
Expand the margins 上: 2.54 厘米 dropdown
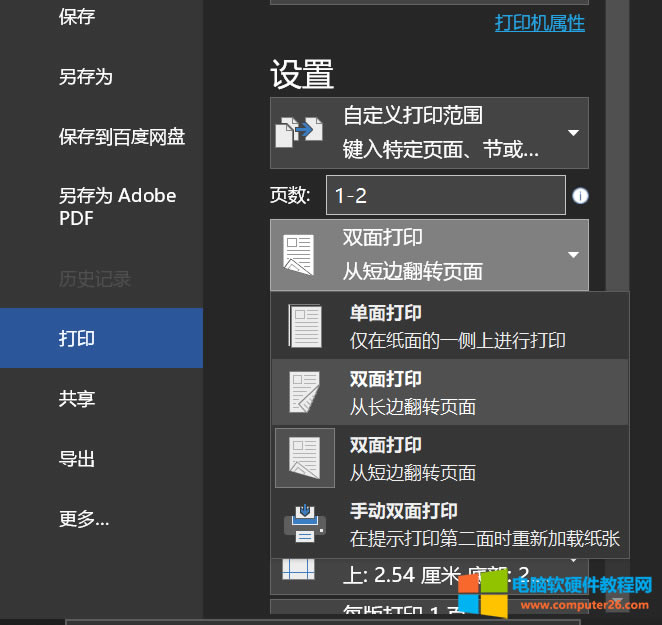click(573, 567)
